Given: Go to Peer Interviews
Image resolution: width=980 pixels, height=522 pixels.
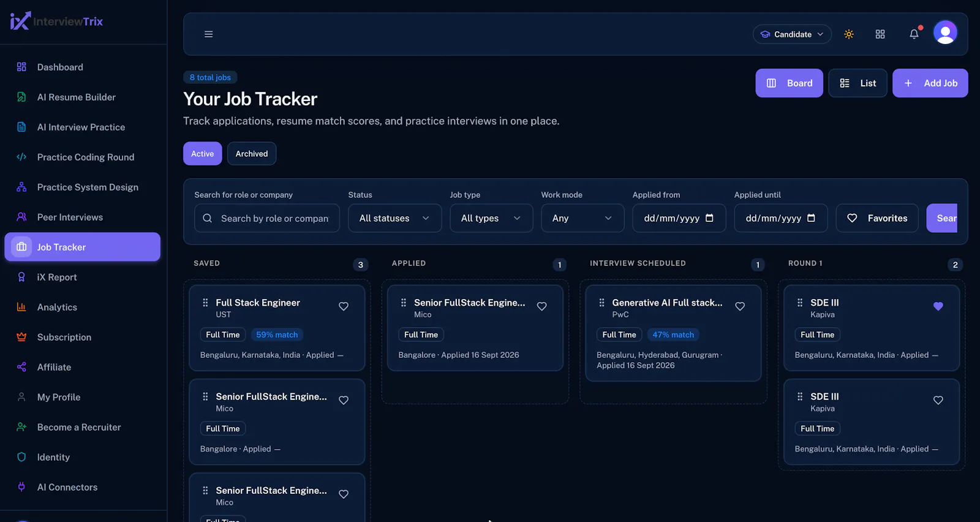Looking at the screenshot, I should coord(83,217).
